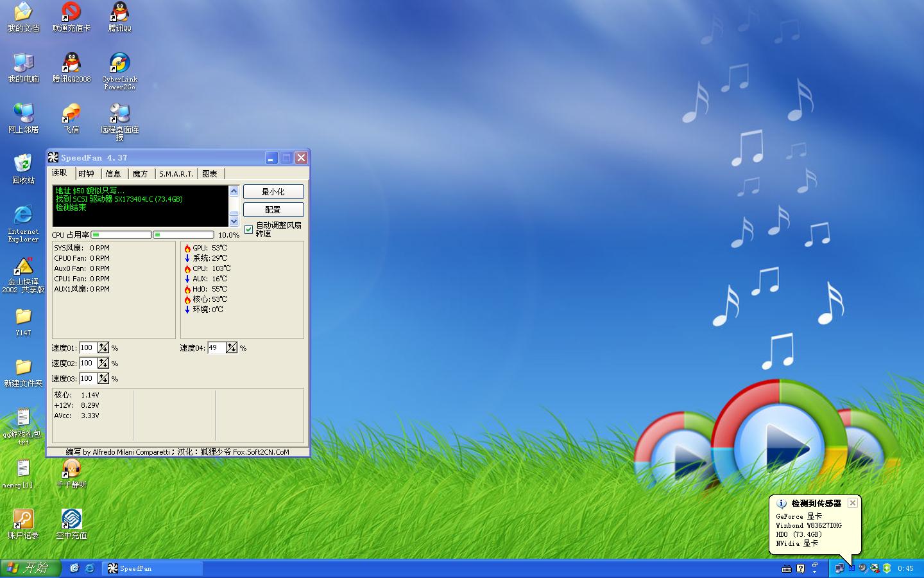Select the 千千静听 music player icon
Image resolution: width=924 pixels, height=578 pixels.
(71, 473)
